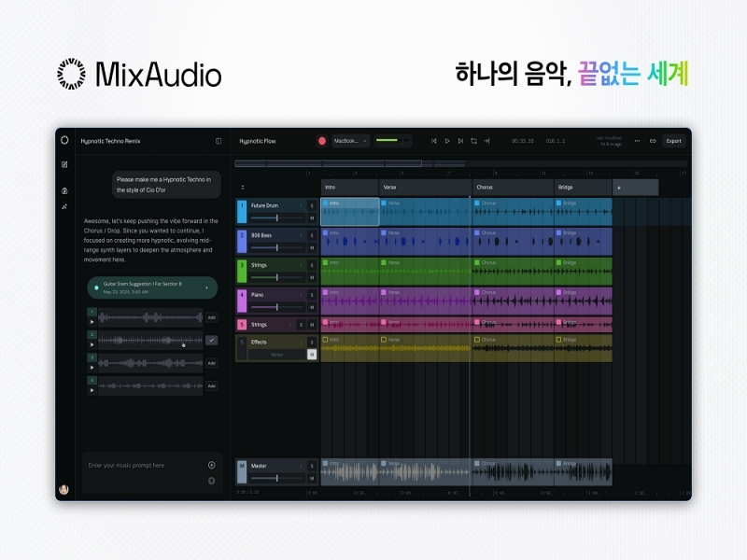Select the Chorus section tab
Image resolution: width=747 pixels, height=560 pixels.
pos(513,188)
